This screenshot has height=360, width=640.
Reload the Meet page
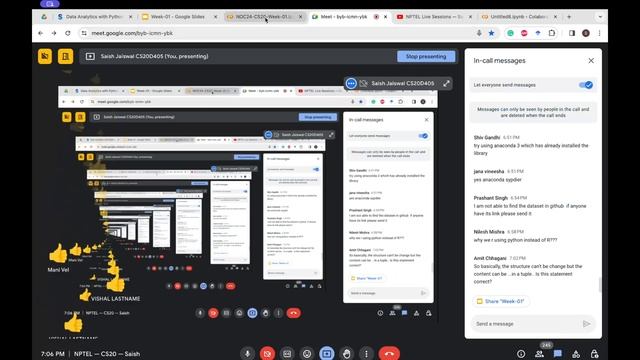[68, 33]
